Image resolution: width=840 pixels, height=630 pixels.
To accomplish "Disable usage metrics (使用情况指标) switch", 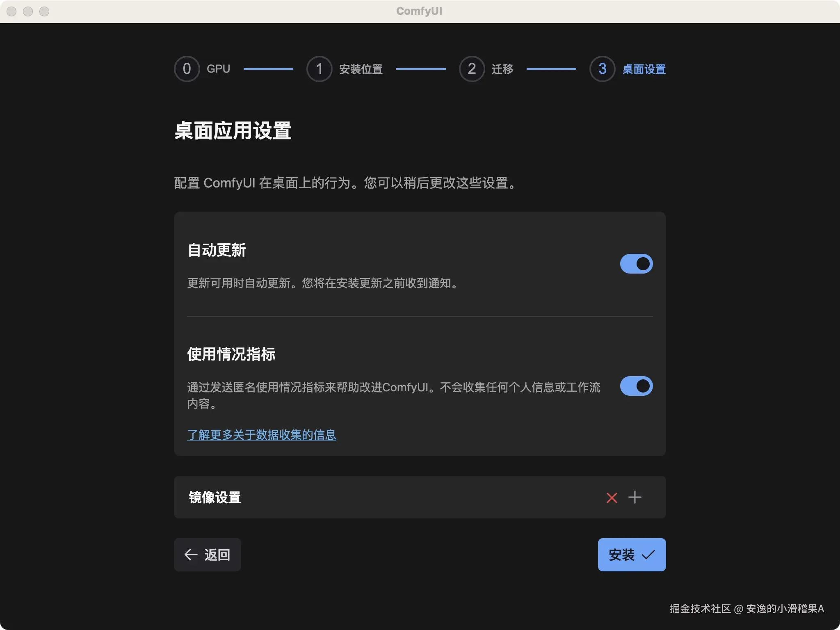I will coord(636,386).
